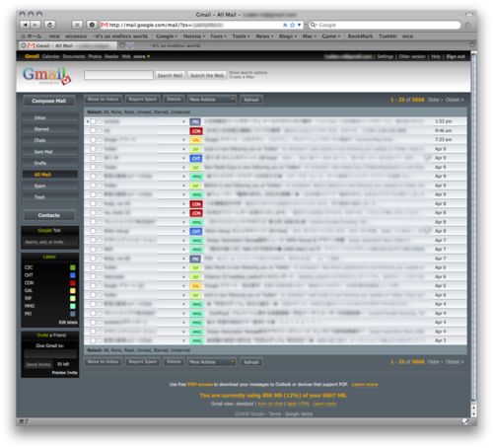Tick checkbox of Apr 3 message

(x=93, y=340)
